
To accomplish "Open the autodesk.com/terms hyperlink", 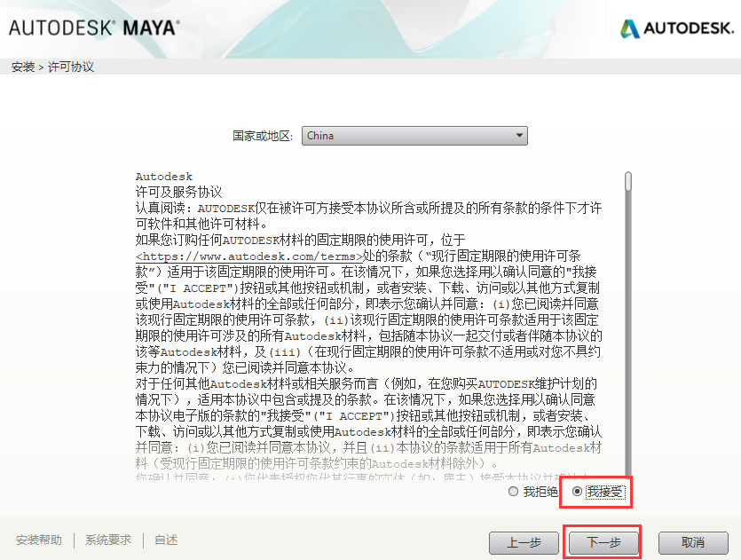I will tap(249, 256).
